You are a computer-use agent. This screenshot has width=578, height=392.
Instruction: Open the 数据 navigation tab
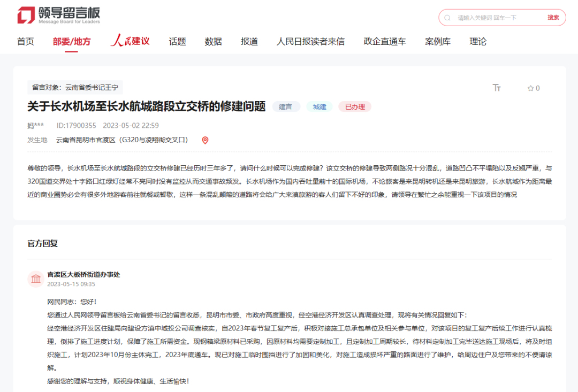point(214,41)
